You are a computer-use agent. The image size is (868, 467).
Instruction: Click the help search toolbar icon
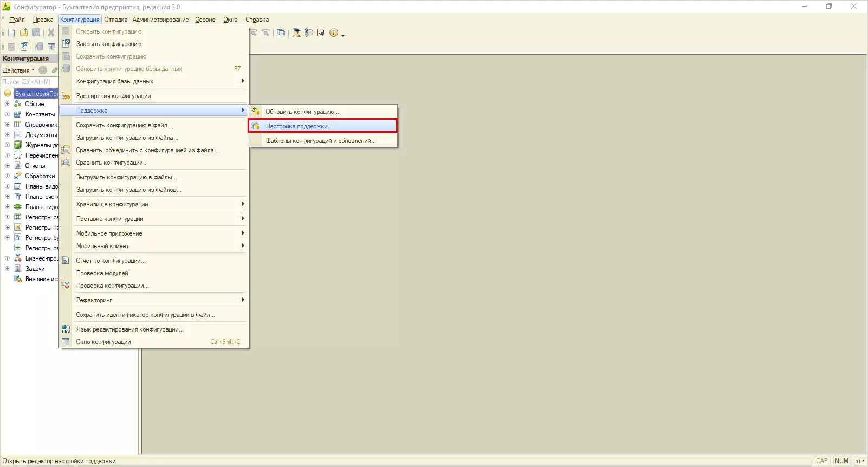[x=309, y=33]
